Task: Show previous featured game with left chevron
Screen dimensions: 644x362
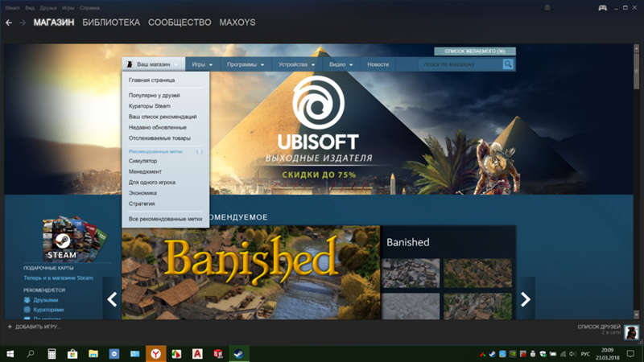Action: 112,299
